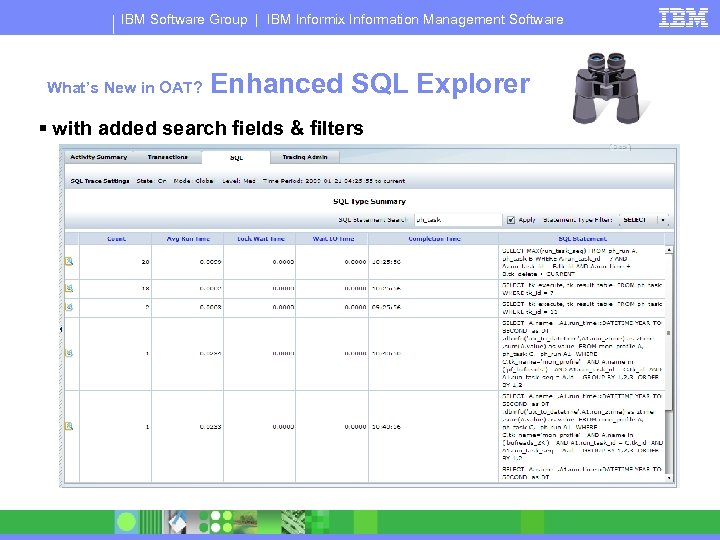Image resolution: width=720 pixels, height=540 pixels.
Task: Click the 'SQL Statement Search' label
Action: click(373, 220)
